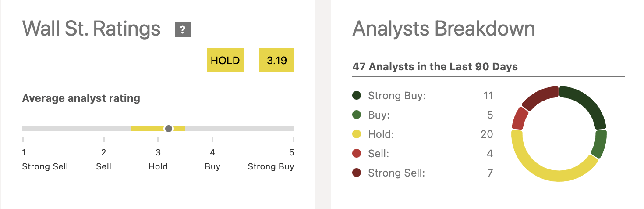
Task: Click the rating slider's gray handle
Action: [x=169, y=129]
